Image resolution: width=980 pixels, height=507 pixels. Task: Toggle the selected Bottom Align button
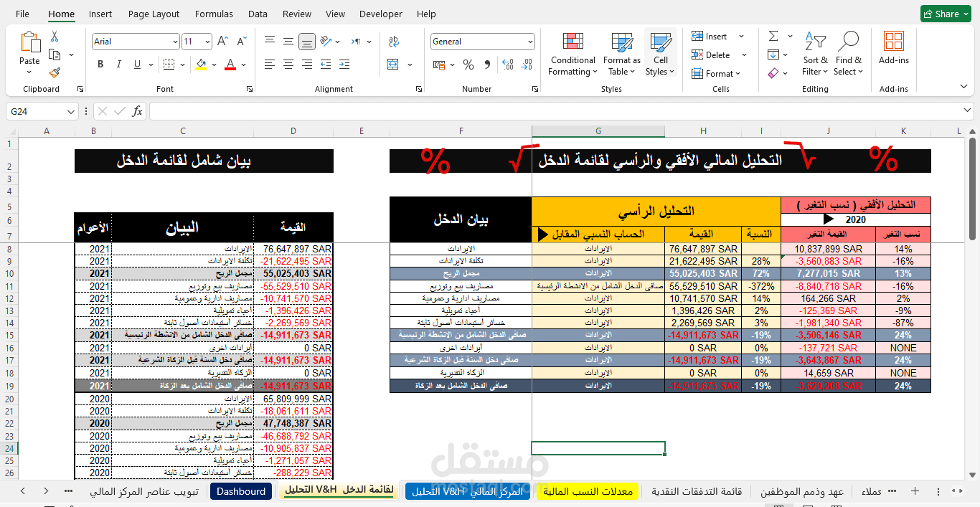307,42
